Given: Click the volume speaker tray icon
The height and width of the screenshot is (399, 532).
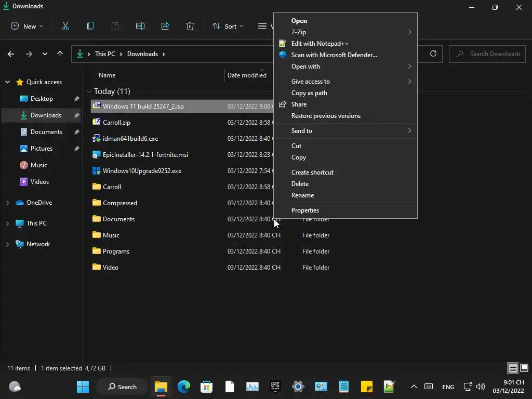Looking at the screenshot, I should coord(481,387).
